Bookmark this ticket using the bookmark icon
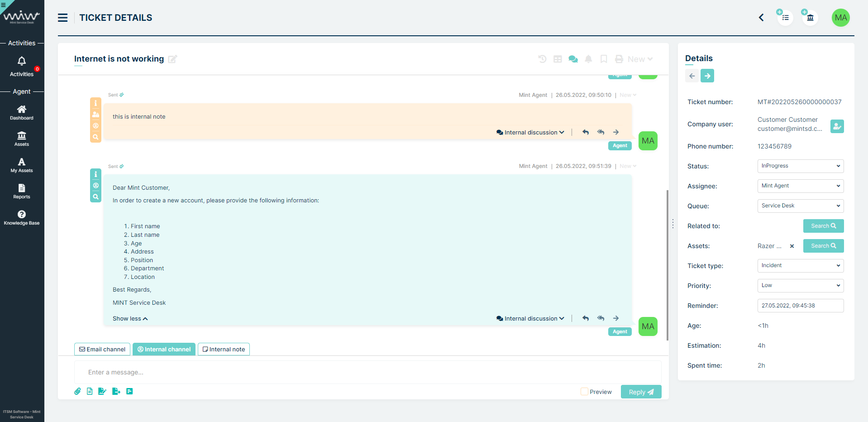The image size is (868, 422). pyautogui.click(x=604, y=59)
